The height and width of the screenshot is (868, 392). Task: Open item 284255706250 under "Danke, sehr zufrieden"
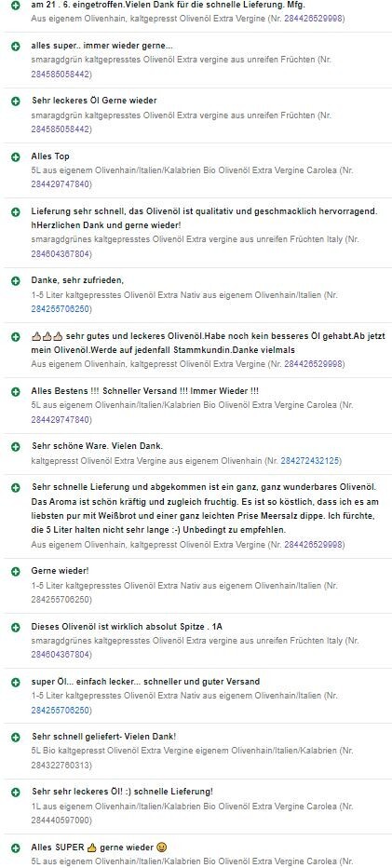click(x=61, y=309)
